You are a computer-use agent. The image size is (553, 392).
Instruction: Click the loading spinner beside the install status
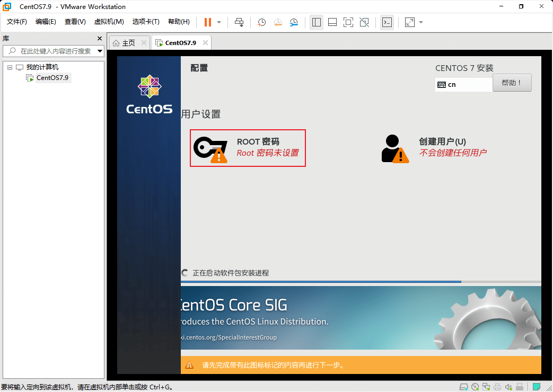tap(185, 273)
